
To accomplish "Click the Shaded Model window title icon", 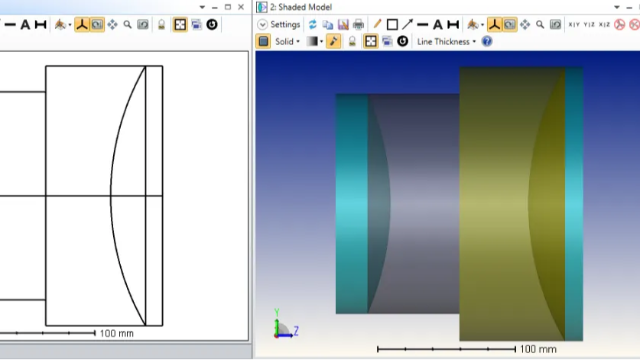I will 262,7.
